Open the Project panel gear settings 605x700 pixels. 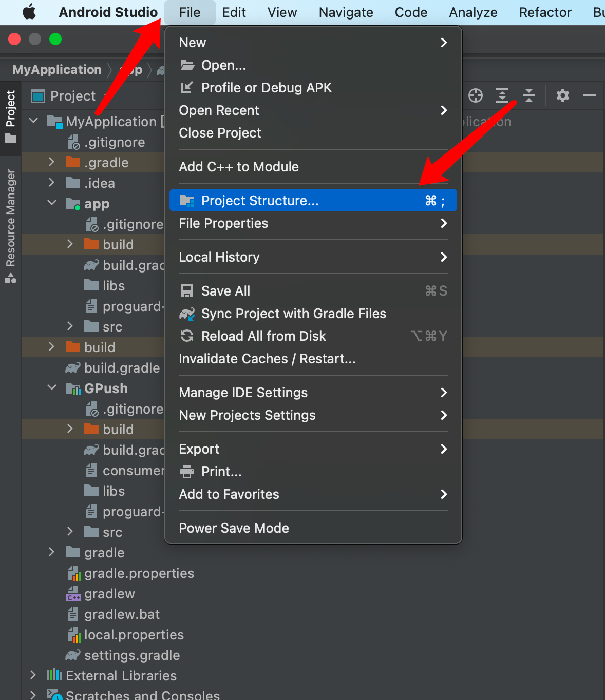pyautogui.click(x=563, y=95)
